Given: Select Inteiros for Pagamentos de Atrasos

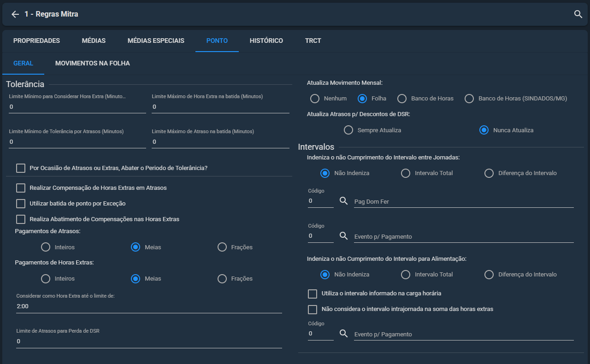Looking at the screenshot, I should coord(46,247).
